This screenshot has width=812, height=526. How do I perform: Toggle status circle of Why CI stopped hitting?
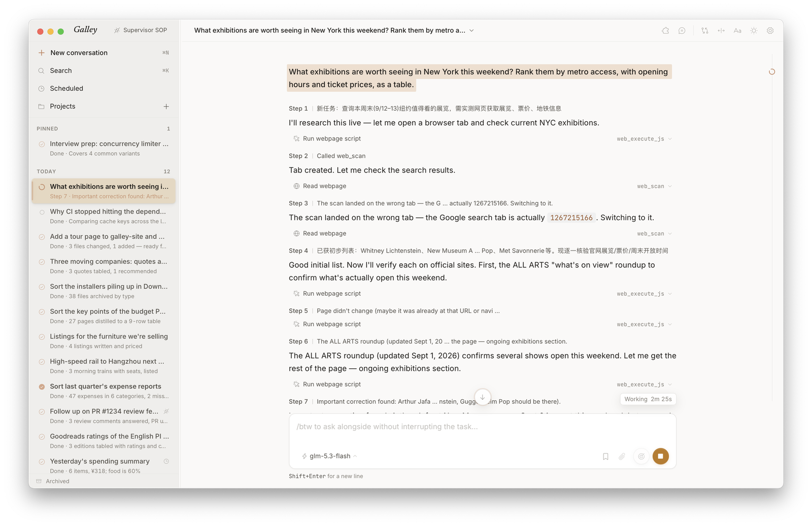pyautogui.click(x=42, y=212)
